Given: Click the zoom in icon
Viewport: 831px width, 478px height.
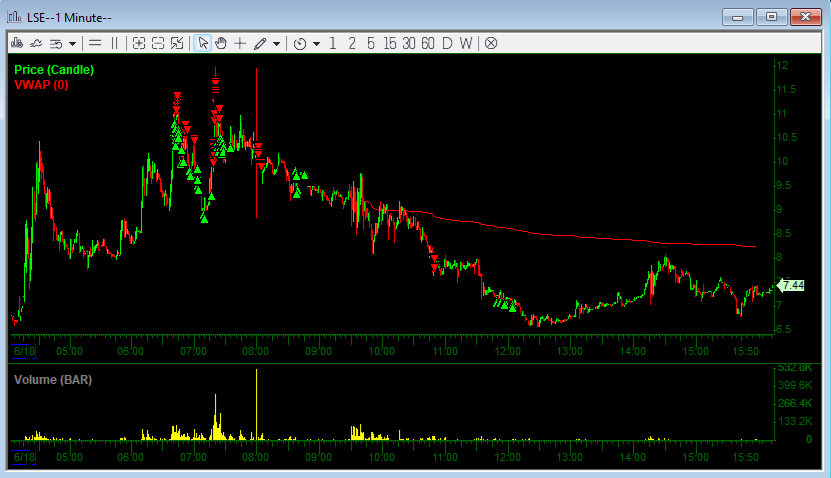Looking at the screenshot, I should tap(139, 43).
